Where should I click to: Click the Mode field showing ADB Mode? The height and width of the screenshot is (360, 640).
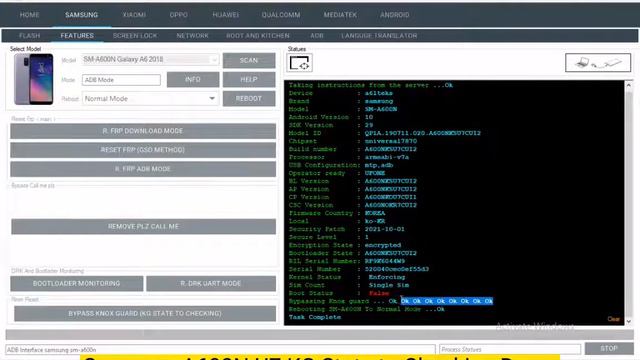121,80
